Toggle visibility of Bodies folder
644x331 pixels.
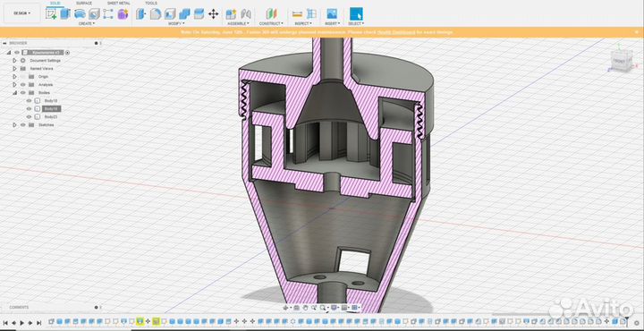(x=23, y=93)
